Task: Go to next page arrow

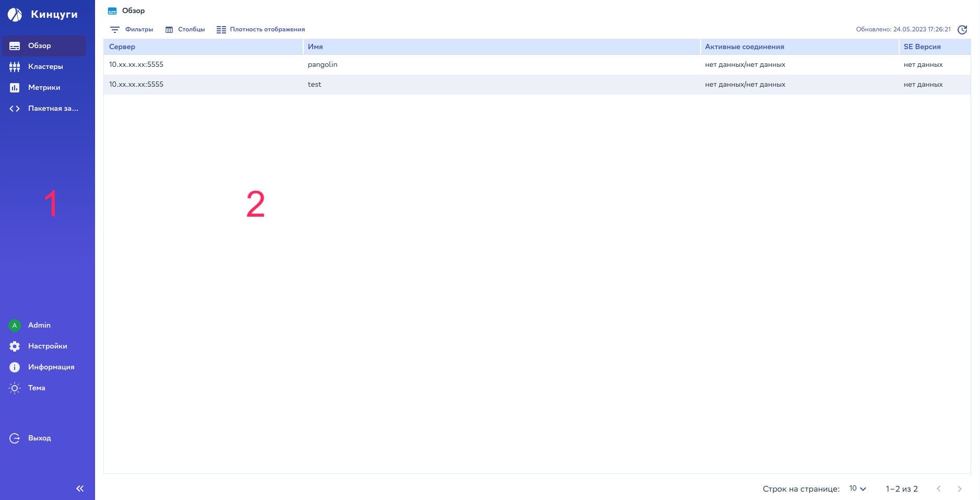Action: pos(959,489)
